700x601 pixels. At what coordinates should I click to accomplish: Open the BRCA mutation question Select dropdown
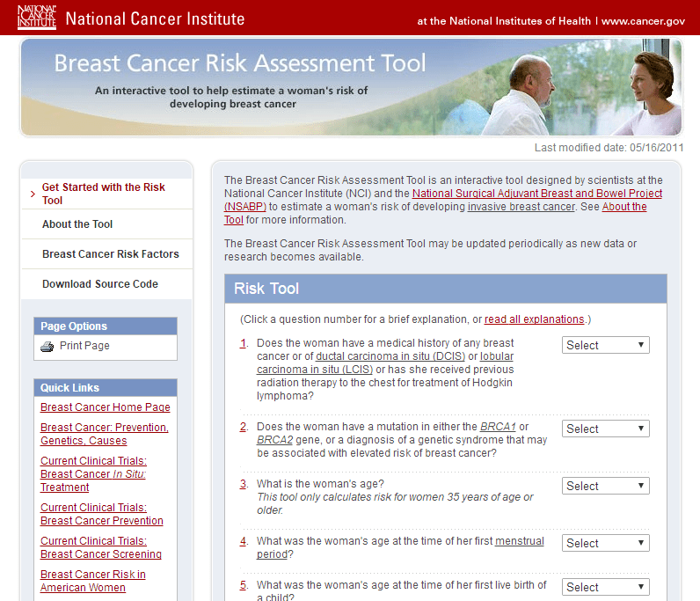pos(605,429)
